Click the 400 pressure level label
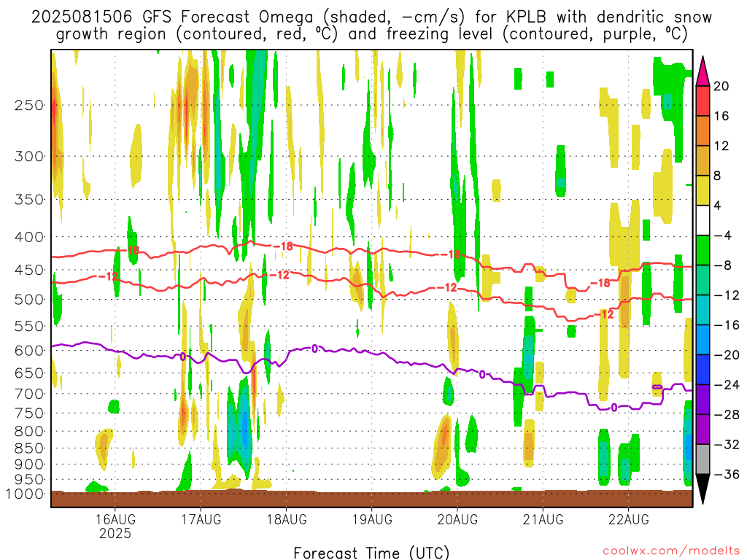The image size is (747, 560). 29,237
